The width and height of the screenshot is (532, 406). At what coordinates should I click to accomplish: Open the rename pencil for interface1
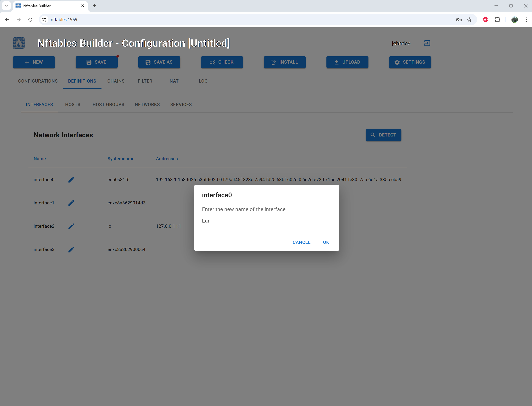[71, 203]
